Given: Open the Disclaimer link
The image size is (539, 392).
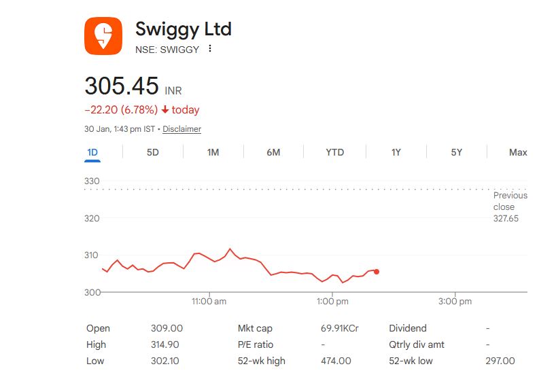Looking at the screenshot, I should pyautogui.click(x=181, y=129).
